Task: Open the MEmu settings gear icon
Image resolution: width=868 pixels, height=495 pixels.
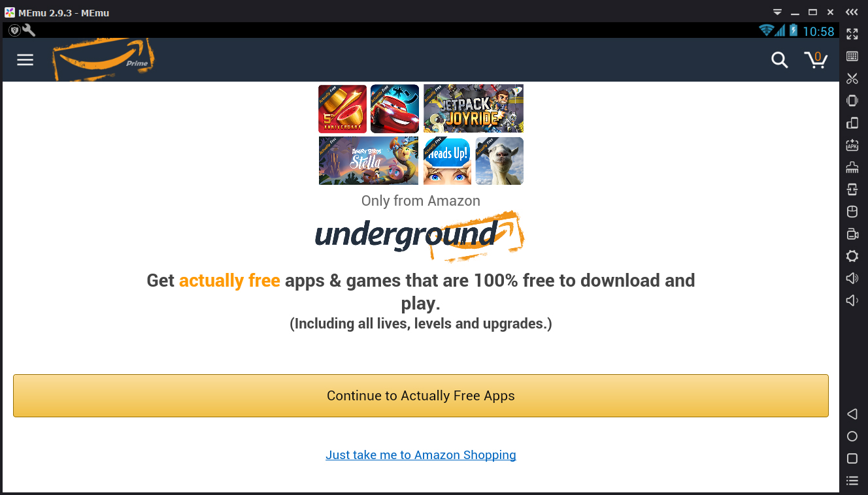Action: (x=852, y=256)
